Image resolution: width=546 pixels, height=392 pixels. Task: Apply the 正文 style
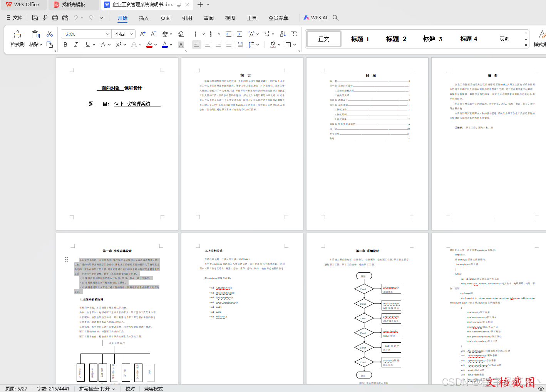click(323, 39)
